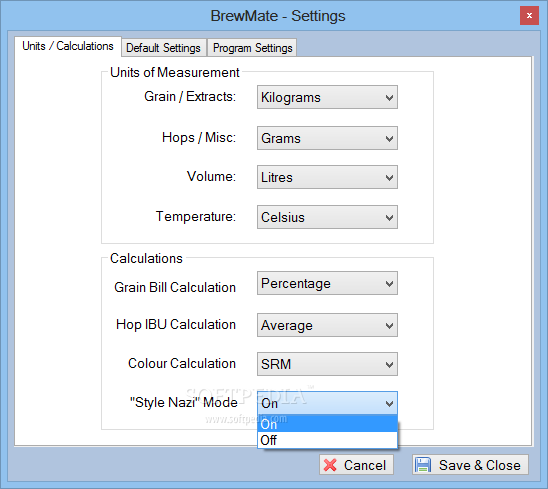
Task: Expand the Hops / Misc Grams dropdown
Action: coord(327,138)
